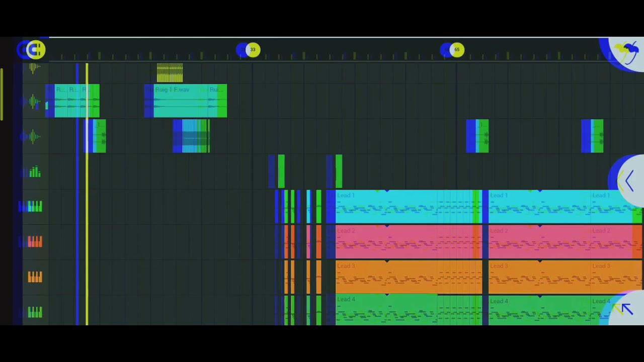The image size is (644, 362).
Task: Select the Lead 3 track keyboard icon
Action: (x=35, y=277)
